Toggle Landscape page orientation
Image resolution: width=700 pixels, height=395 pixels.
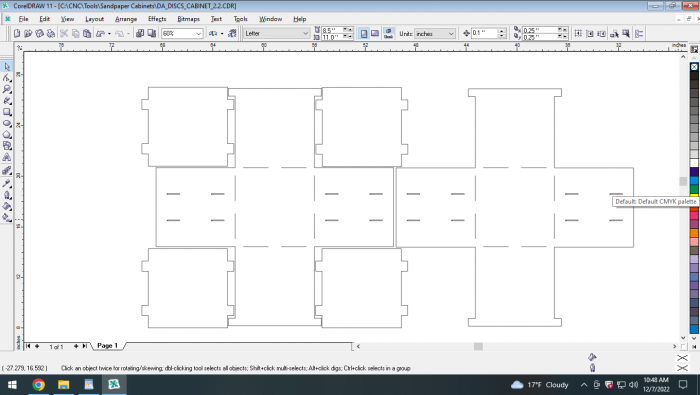coord(375,33)
